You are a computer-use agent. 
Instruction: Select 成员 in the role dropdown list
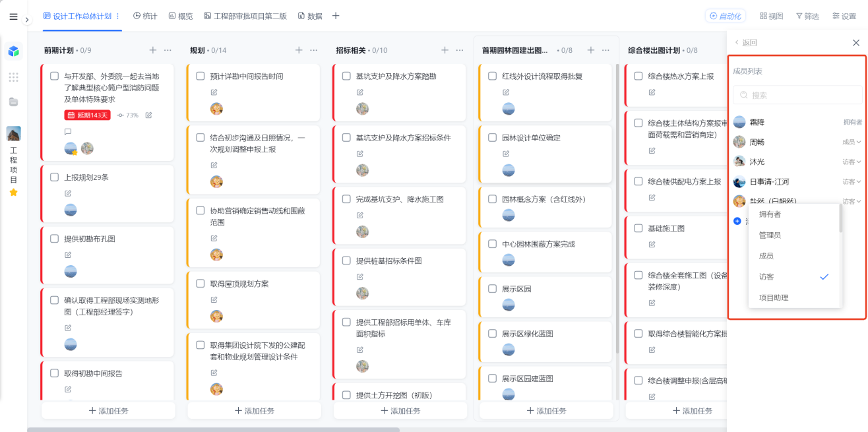(x=794, y=256)
